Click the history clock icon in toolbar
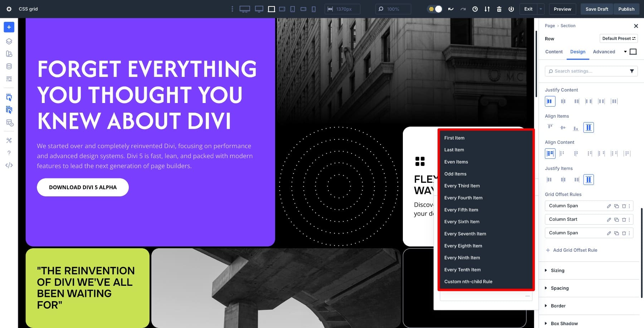Screen dimensions: 644x328 (475, 9)
